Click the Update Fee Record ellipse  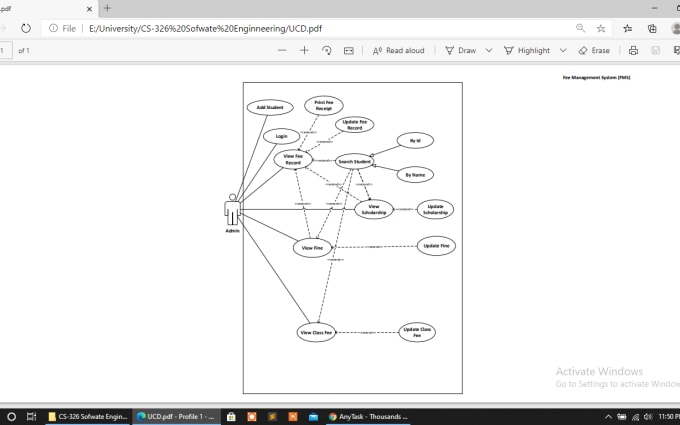pos(354,125)
